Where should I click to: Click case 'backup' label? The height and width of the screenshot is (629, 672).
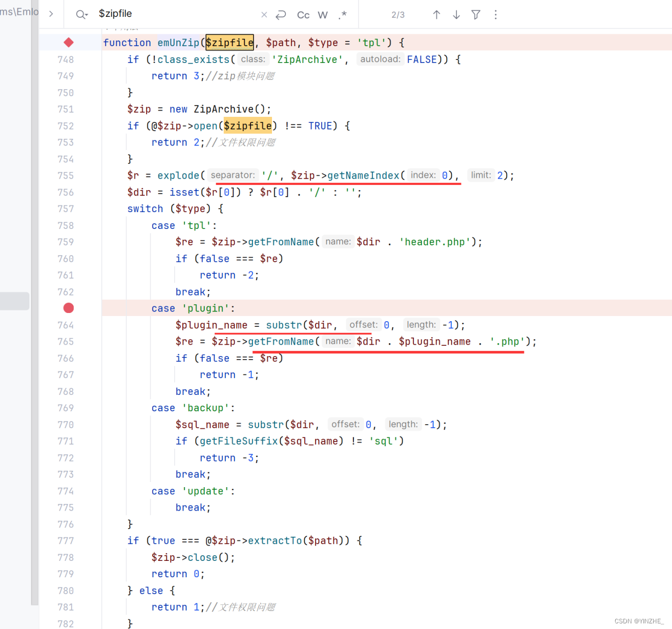[193, 408]
